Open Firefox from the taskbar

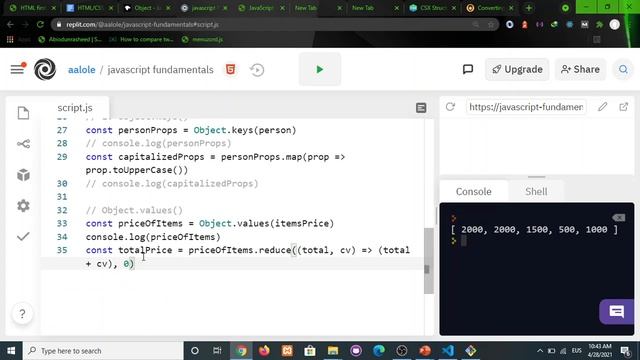[x=264, y=351]
